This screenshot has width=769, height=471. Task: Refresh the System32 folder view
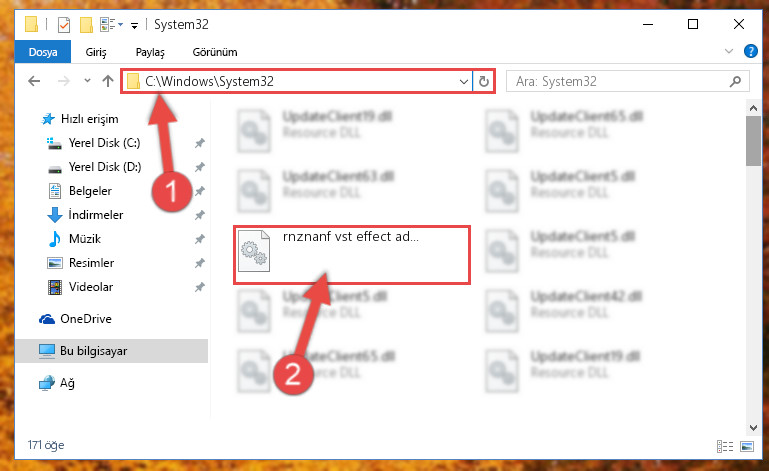tap(484, 81)
